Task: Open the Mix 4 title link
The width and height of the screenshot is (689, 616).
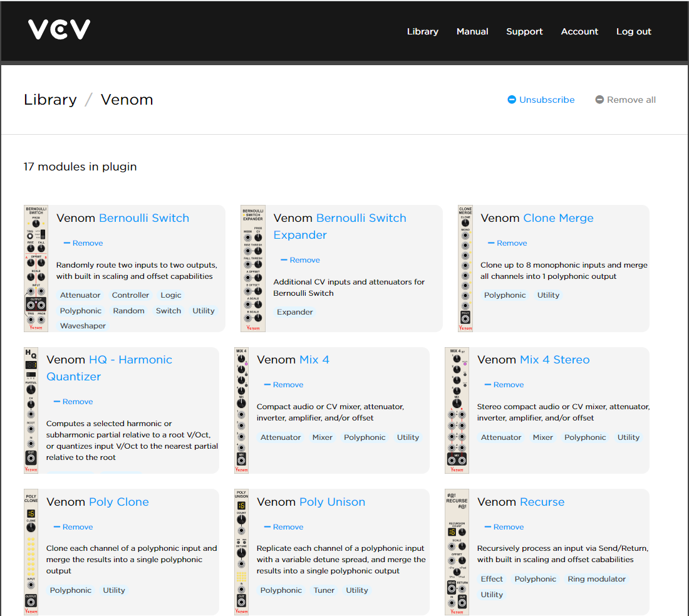Action: pos(314,360)
